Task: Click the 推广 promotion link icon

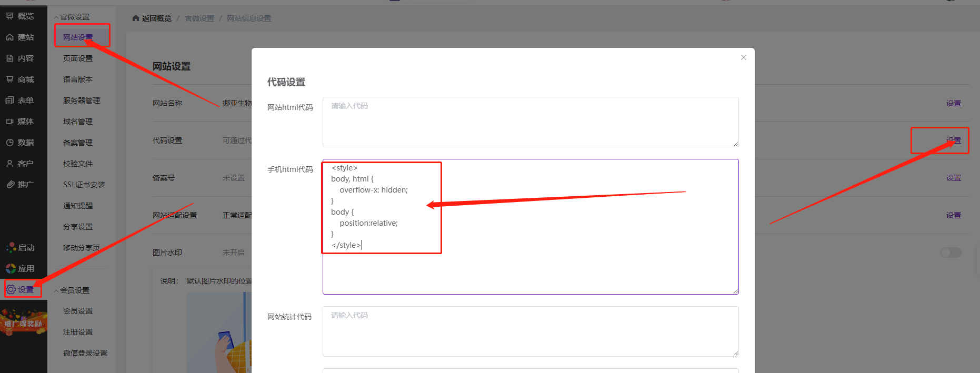Action: pyautogui.click(x=10, y=185)
